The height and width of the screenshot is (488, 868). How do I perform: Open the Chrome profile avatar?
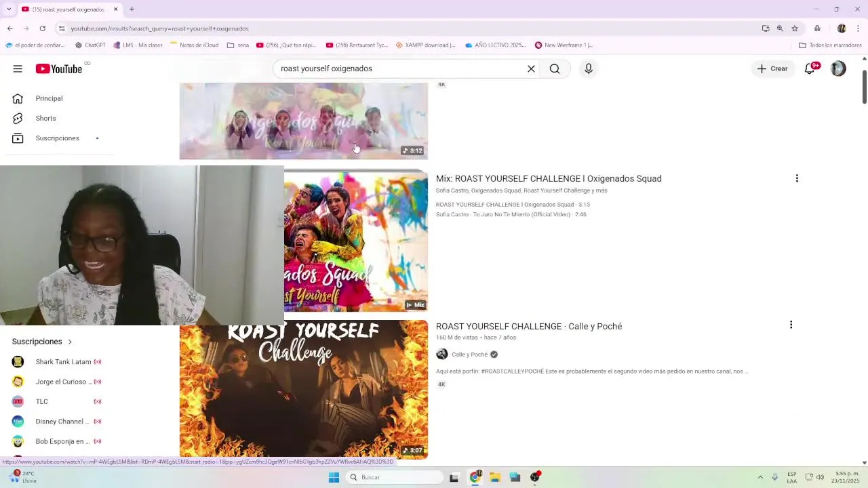[x=842, y=28]
